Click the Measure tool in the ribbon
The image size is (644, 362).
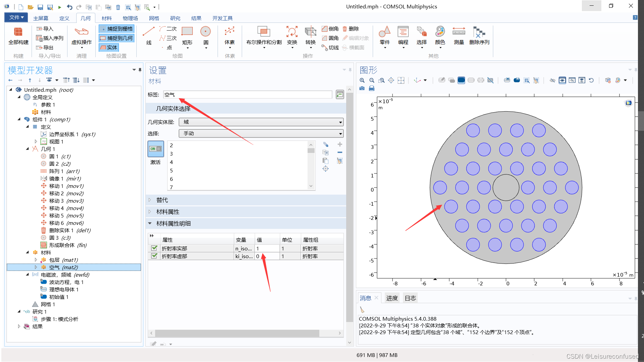coord(459,36)
